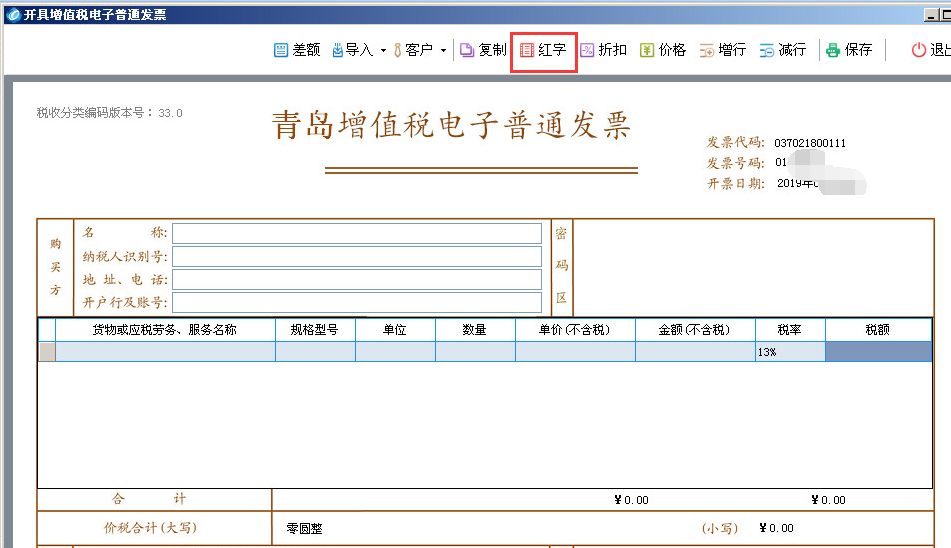Open the 导入 dropdown arrow

click(x=383, y=50)
